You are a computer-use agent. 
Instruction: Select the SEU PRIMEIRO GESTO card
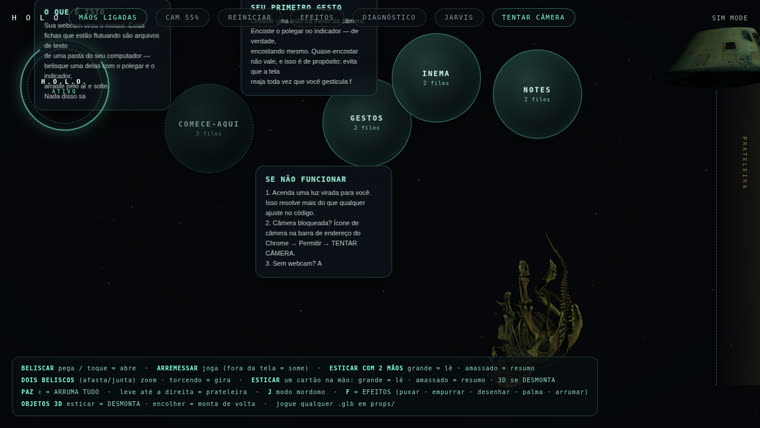[309, 46]
